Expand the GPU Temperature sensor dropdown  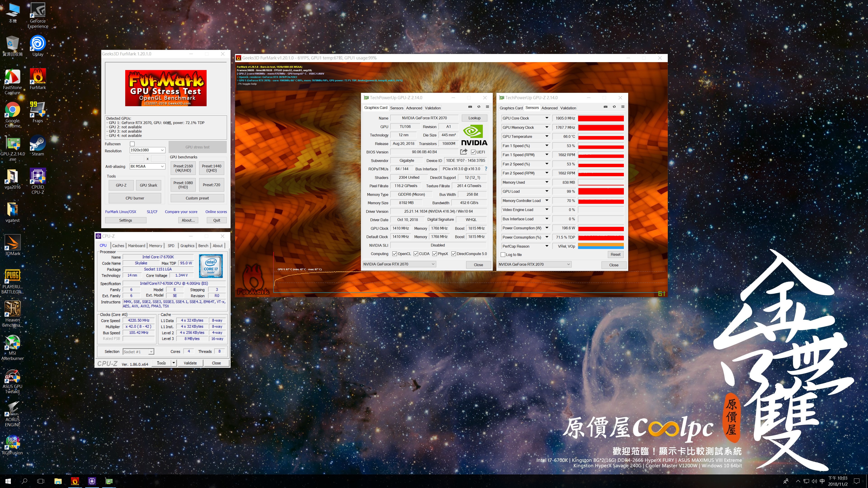[547, 136]
